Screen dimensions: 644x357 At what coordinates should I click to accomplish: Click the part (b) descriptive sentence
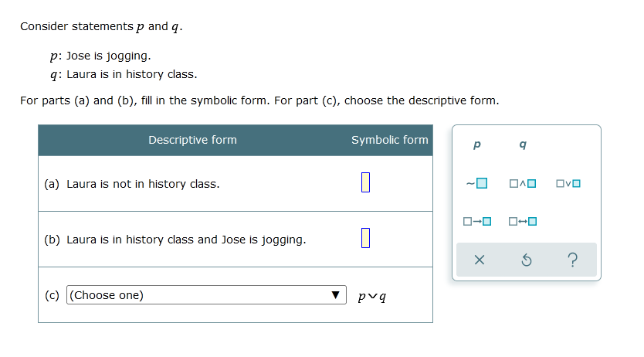click(x=186, y=240)
